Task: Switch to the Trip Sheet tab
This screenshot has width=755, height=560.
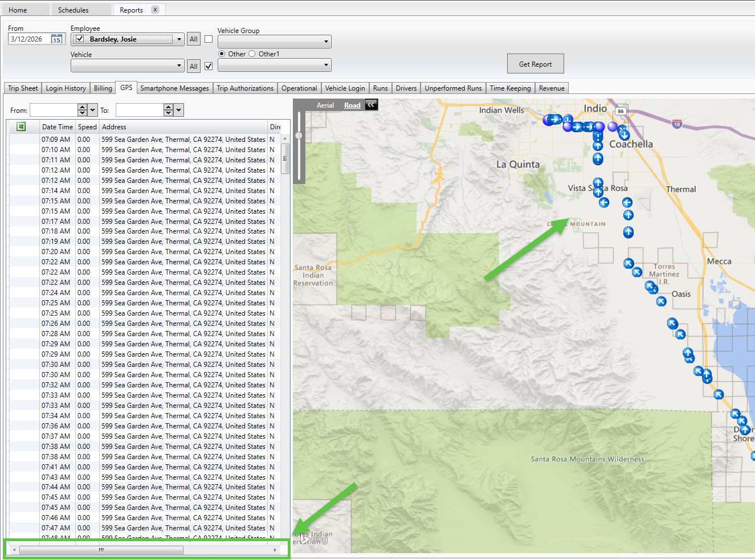Action: click(23, 88)
